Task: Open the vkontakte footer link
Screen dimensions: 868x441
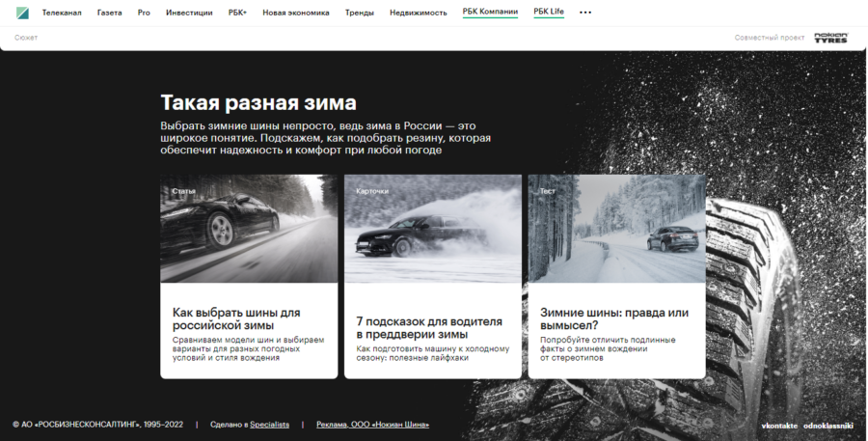Action: pyautogui.click(x=779, y=426)
